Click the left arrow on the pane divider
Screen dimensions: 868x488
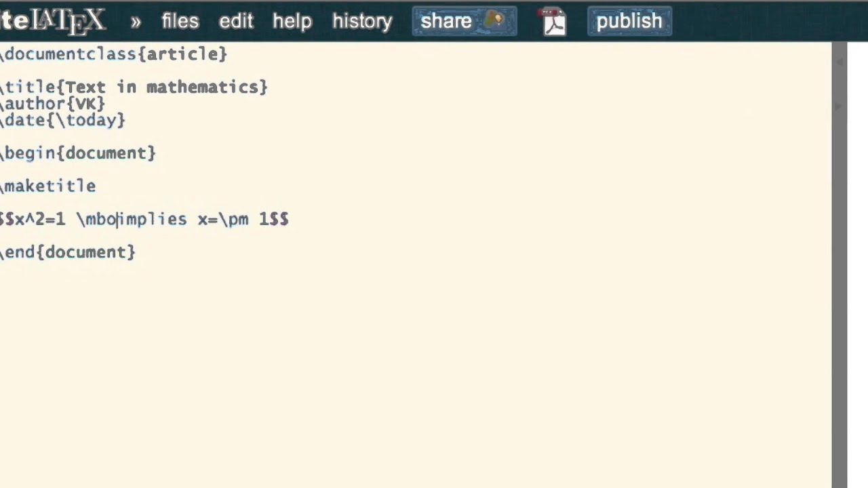click(840, 62)
